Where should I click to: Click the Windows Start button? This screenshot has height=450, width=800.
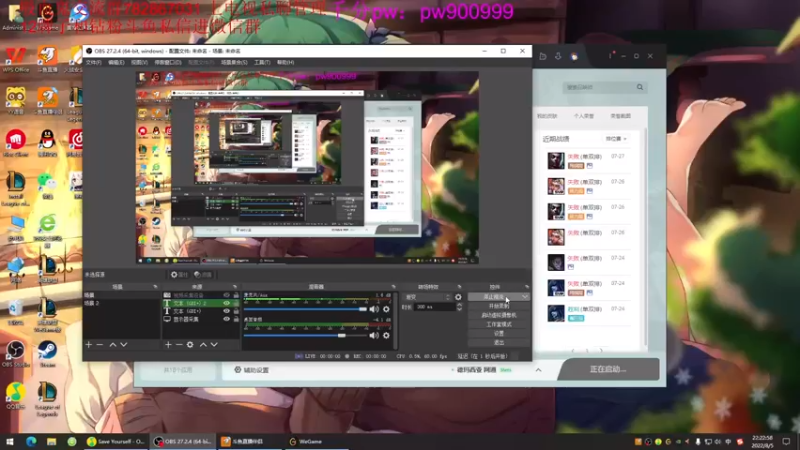[x=9, y=442]
